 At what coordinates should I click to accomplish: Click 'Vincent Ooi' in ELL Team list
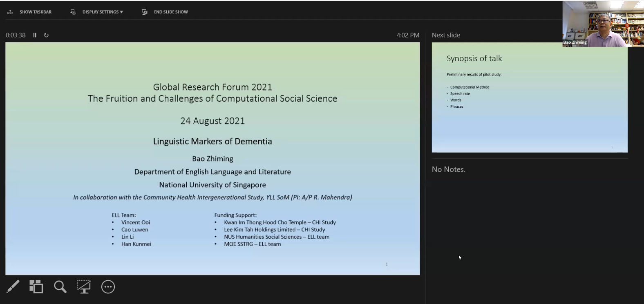pyautogui.click(x=136, y=222)
